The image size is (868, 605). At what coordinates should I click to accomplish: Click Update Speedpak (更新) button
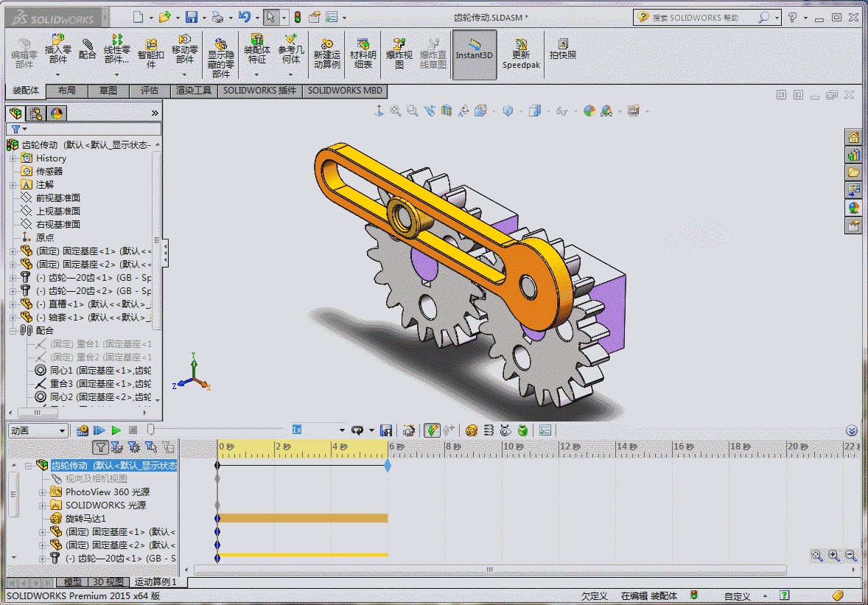coord(521,55)
